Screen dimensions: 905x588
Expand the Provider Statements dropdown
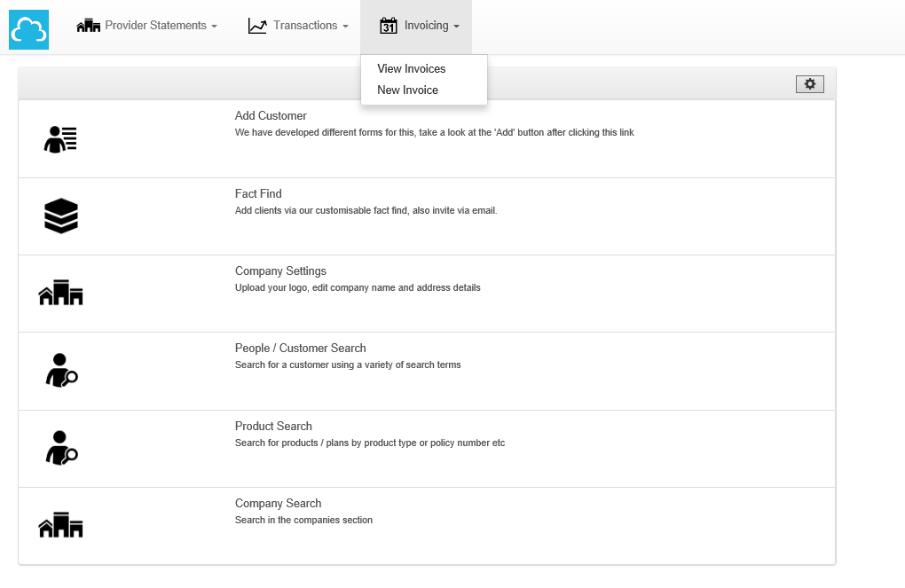pyautogui.click(x=147, y=26)
